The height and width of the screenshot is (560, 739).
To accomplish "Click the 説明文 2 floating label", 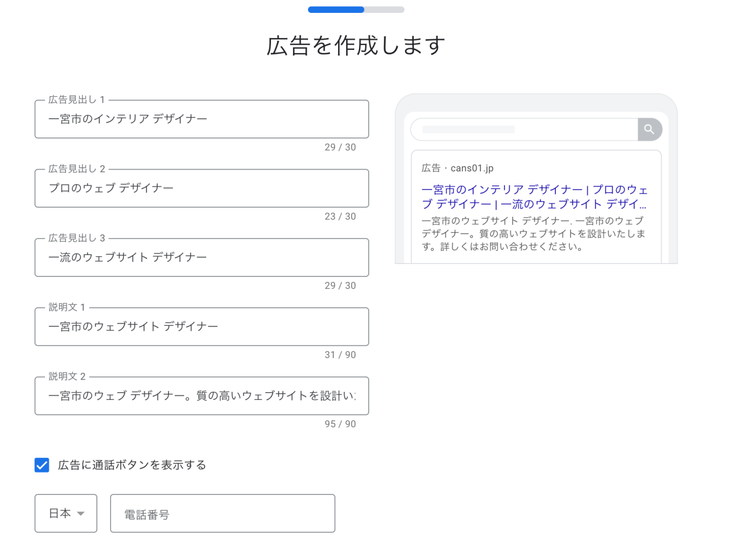I will coord(67,376).
